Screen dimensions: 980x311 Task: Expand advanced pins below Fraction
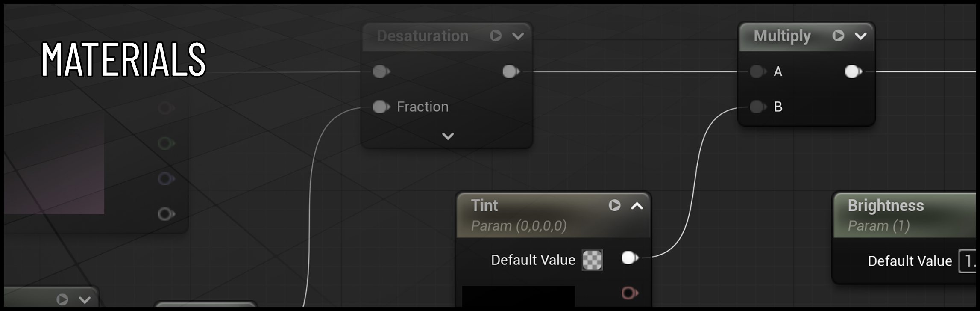(448, 136)
